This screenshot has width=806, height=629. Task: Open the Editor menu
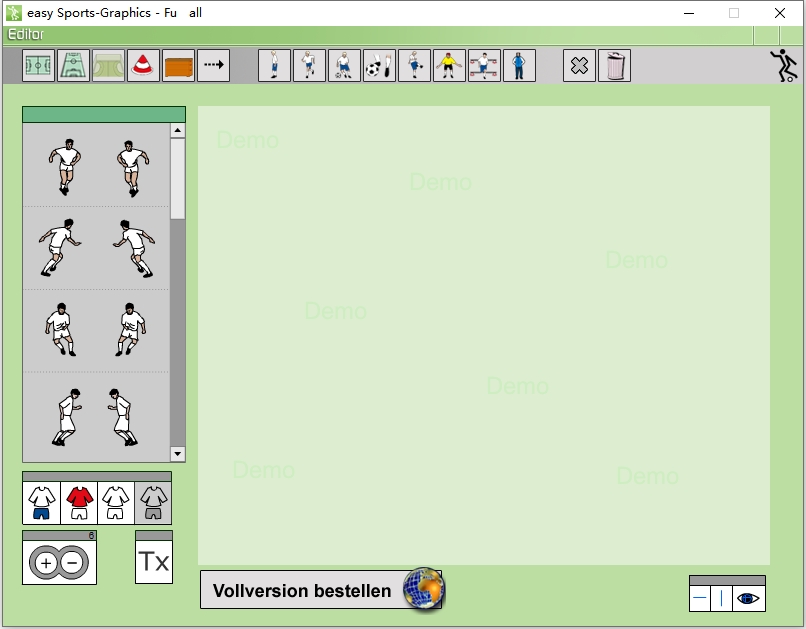pyautogui.click(x=26, y=34)
